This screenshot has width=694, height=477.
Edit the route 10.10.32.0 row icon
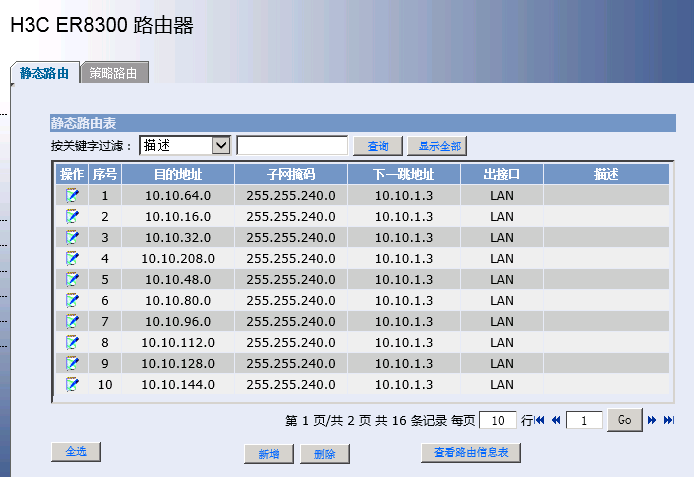click(x=72, y=237)
